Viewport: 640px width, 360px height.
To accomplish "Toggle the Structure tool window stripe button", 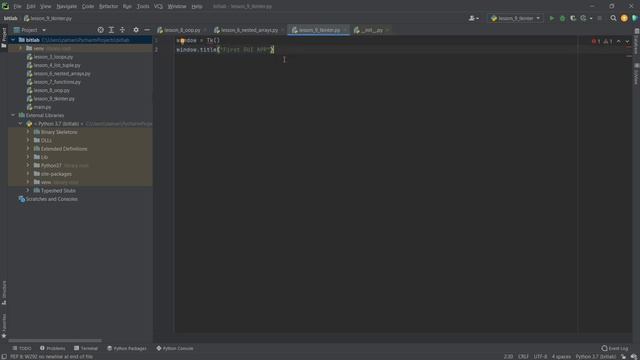I will 4,292.
